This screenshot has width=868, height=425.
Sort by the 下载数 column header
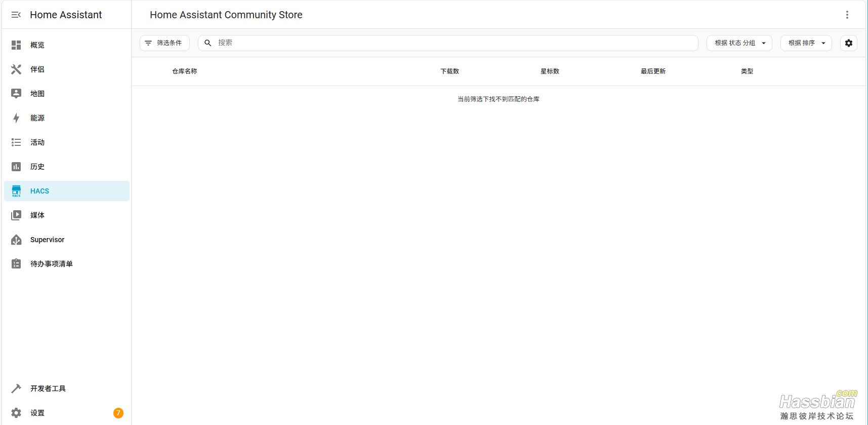449,71
